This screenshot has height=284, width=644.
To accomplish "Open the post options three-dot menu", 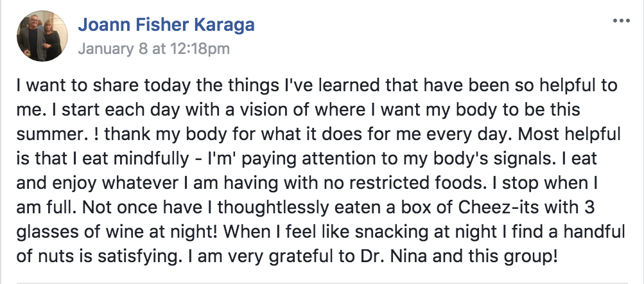I will 621,21.
